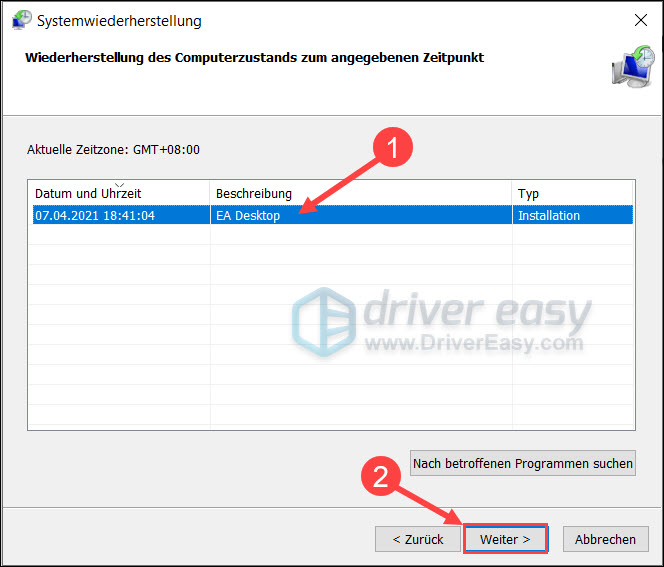Go back with the Zurück button

[416, 539]
